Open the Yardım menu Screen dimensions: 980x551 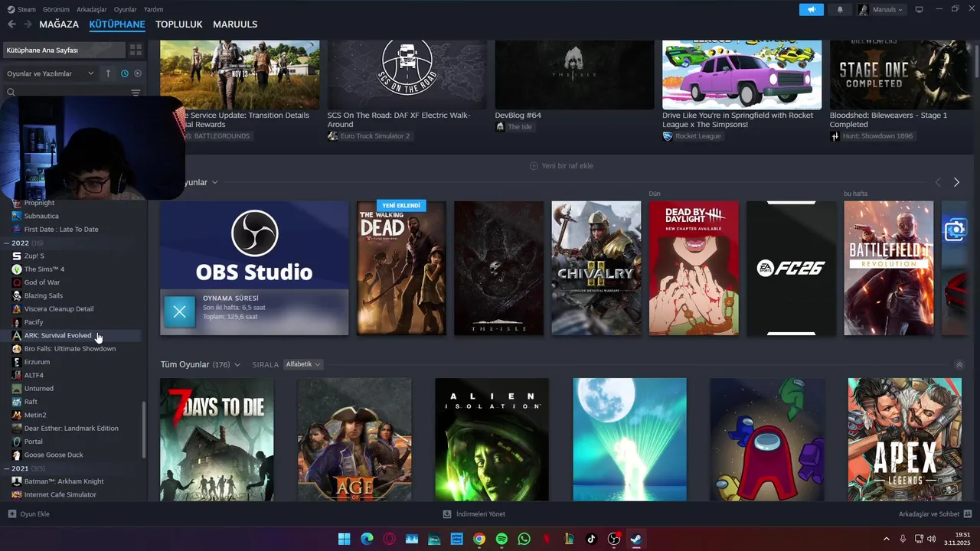(154, 9)
